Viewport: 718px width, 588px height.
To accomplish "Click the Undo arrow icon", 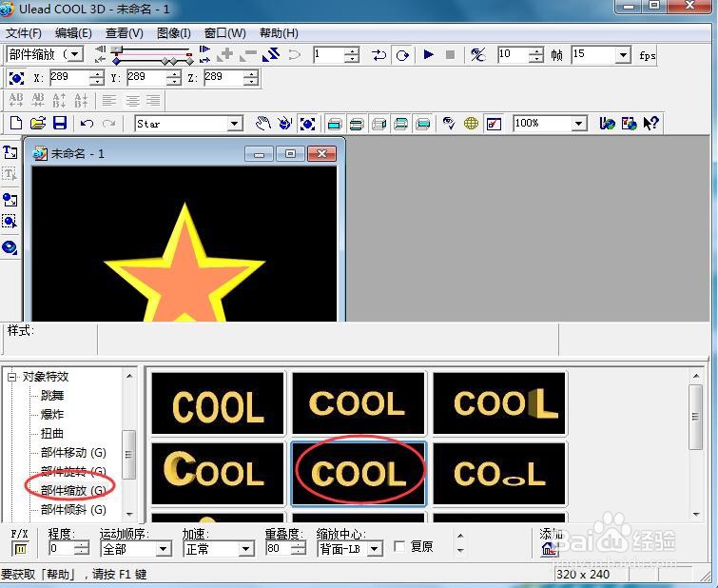I will click(x=87, y=123).
